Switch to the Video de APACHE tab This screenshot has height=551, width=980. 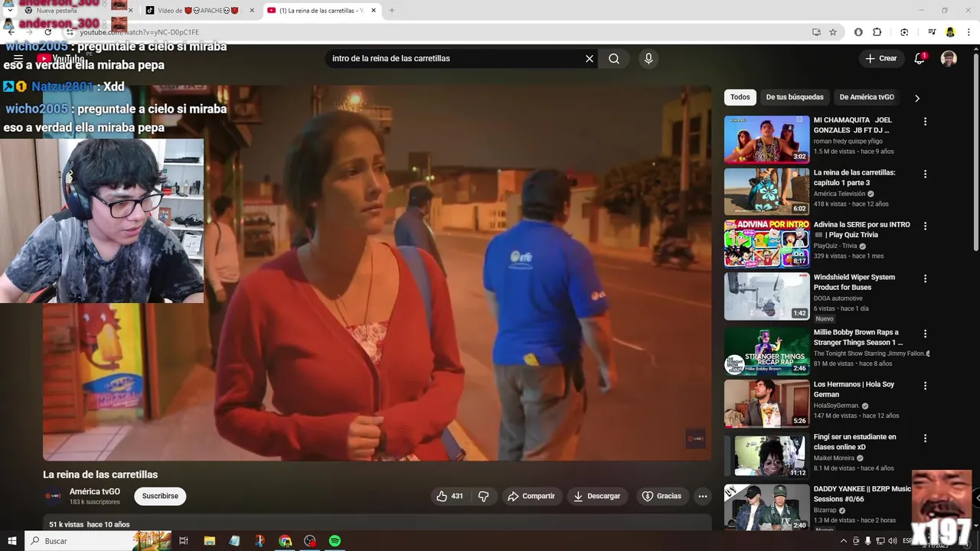(199, 11)
